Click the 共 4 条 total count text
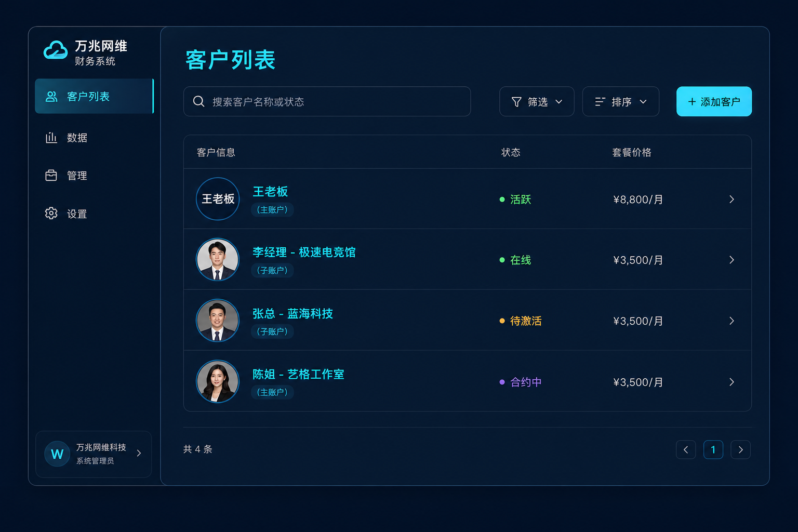 [198, 449]
